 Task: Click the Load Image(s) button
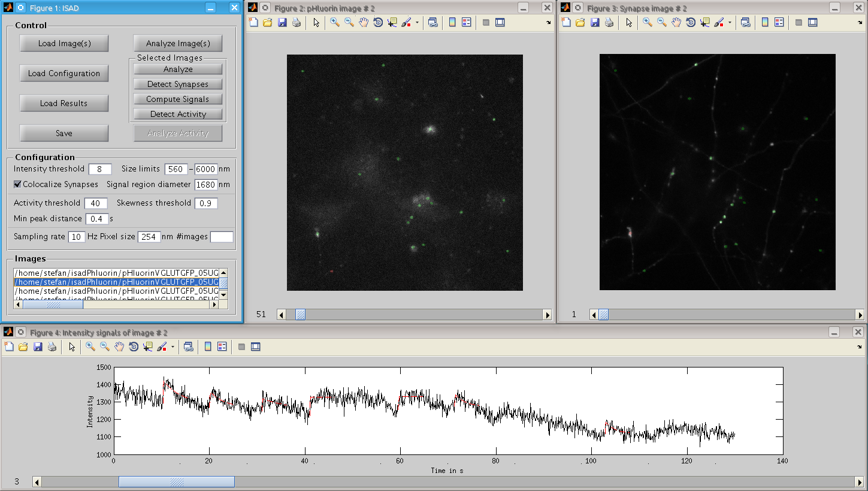64,43
